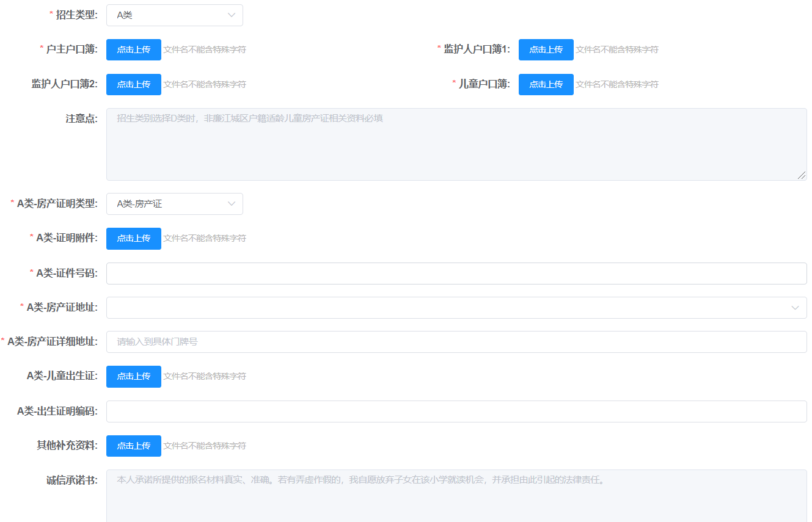Upload the A类-儿童出生证 file
This screenshot has height=522, width=812.
[134, 376]
